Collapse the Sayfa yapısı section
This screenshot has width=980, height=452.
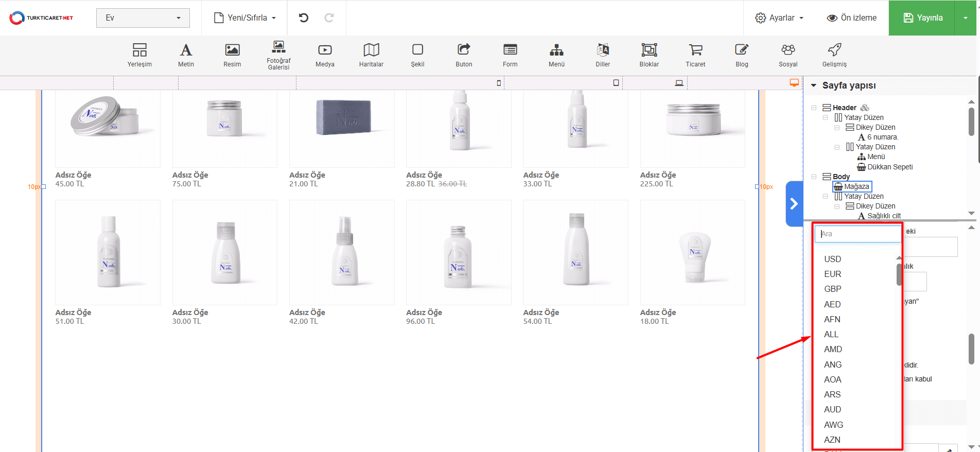[814, 85]
